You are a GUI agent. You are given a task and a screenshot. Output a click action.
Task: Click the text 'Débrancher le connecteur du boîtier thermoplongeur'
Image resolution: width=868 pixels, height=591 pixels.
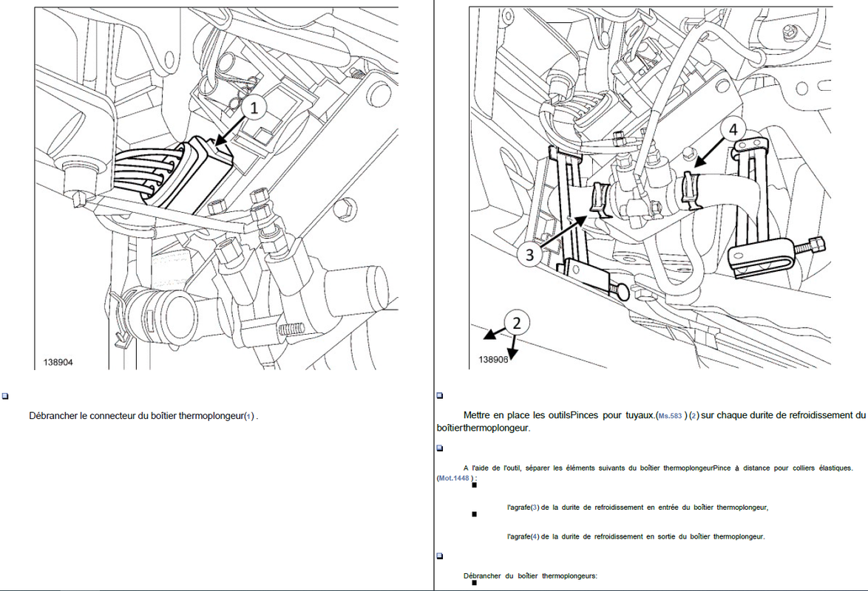coord(136,416)
